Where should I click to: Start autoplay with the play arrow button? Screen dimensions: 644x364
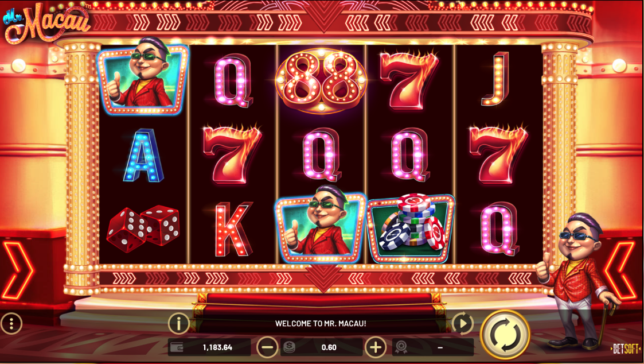click(x=462, y=323)
